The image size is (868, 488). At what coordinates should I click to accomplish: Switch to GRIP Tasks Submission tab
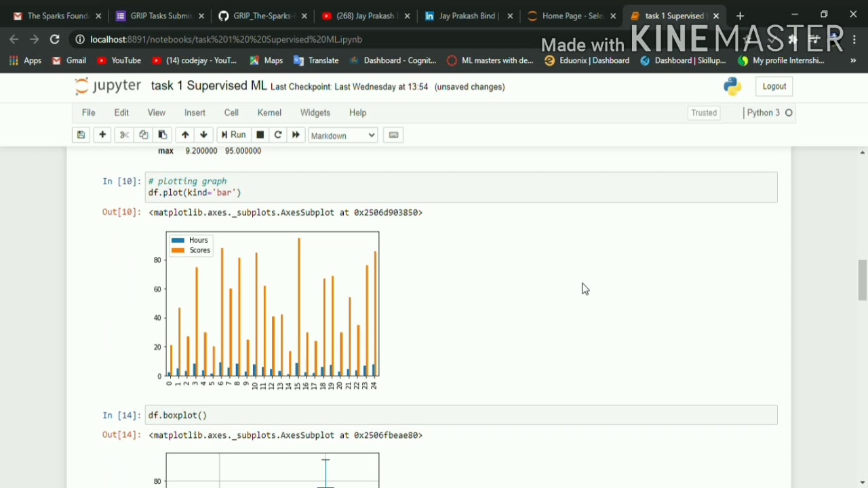pos(160,16)
